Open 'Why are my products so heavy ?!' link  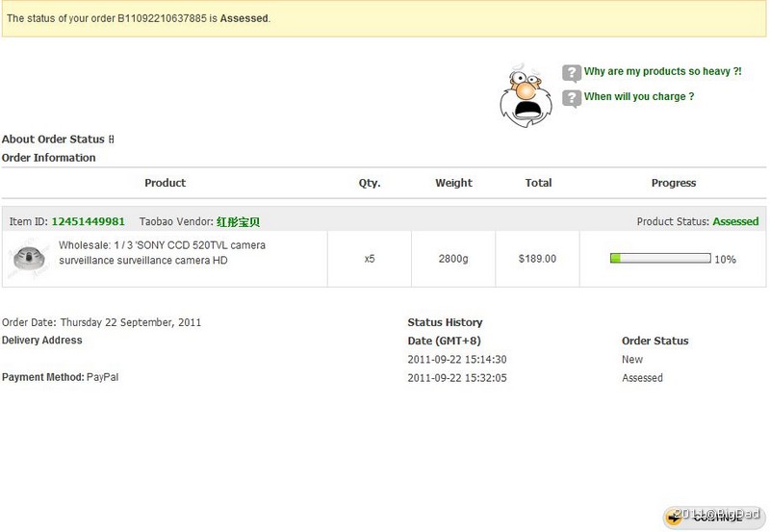pyautogui.click(x=662, y=71)
